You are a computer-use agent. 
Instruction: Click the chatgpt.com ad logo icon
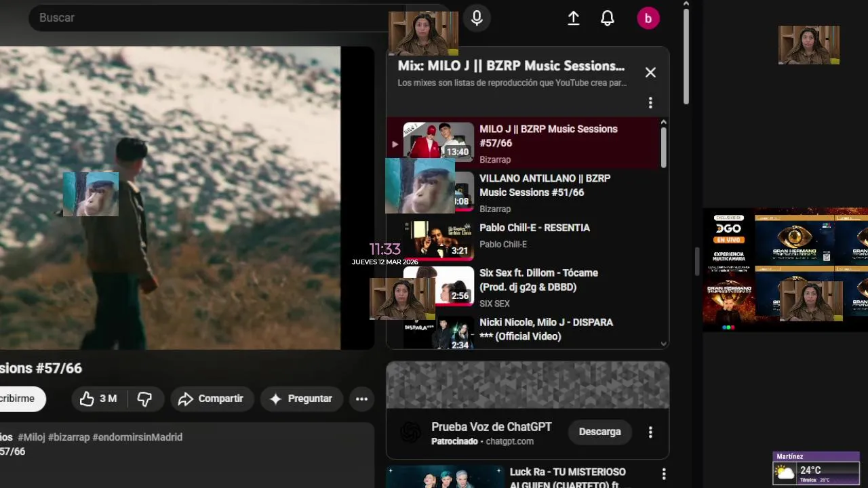tap(410, 432)
